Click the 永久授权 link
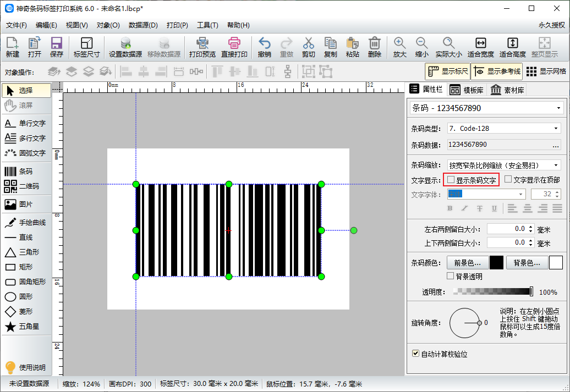The image size is (570, 392). 552,25
